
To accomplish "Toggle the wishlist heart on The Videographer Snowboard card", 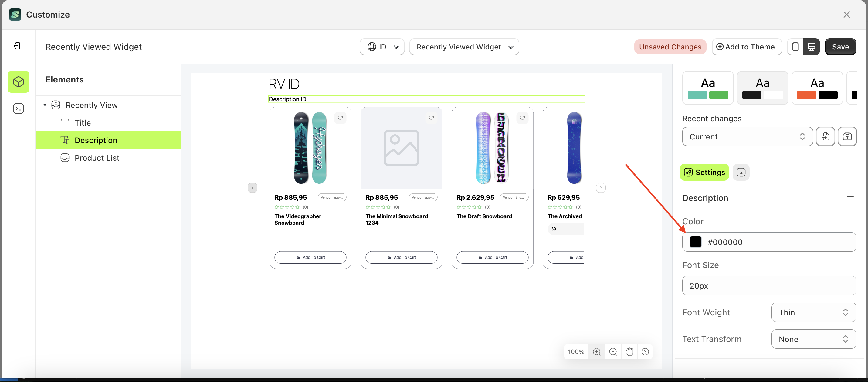I will (340, 118).
